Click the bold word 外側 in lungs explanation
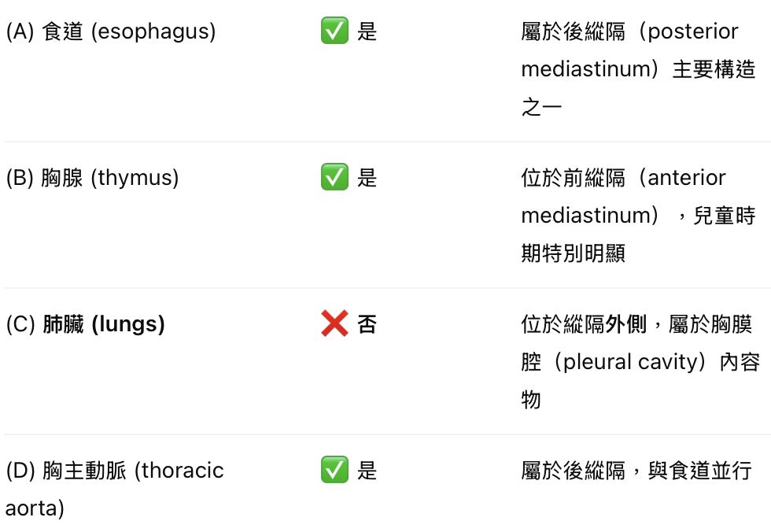The width and height of the screenshot is (771, 532). coord(626,324)
